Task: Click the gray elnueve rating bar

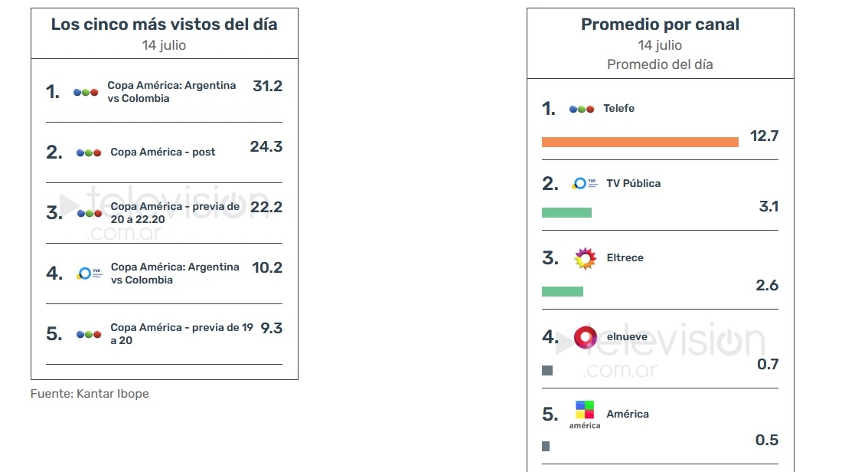Action: [547, 371]
